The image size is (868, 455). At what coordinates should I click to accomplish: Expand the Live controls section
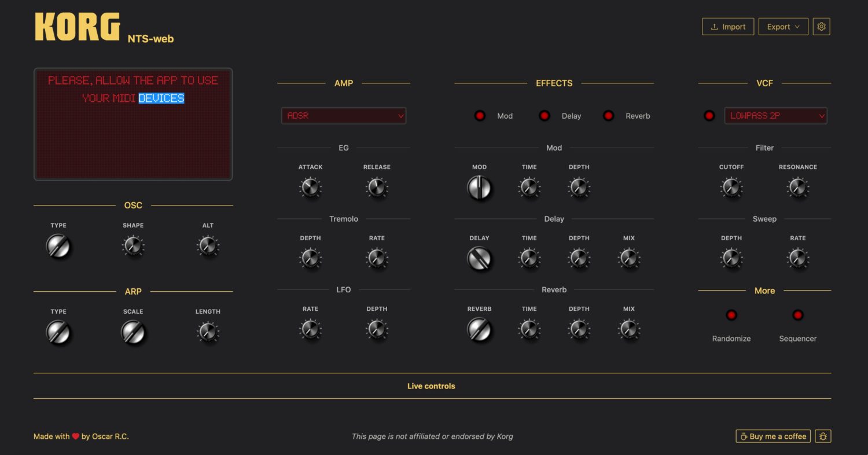pos(431,386)
